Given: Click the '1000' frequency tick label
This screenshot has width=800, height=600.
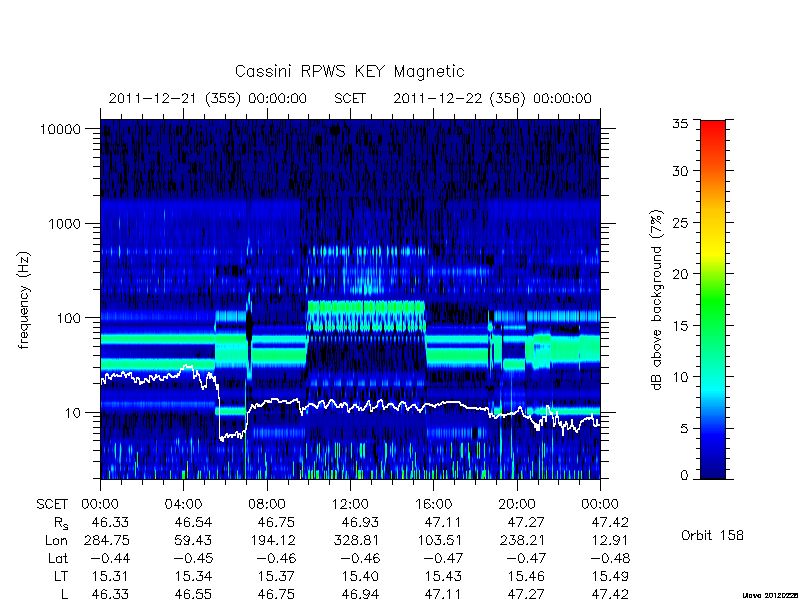Looking at the screenshot, I should coord(65,224).
